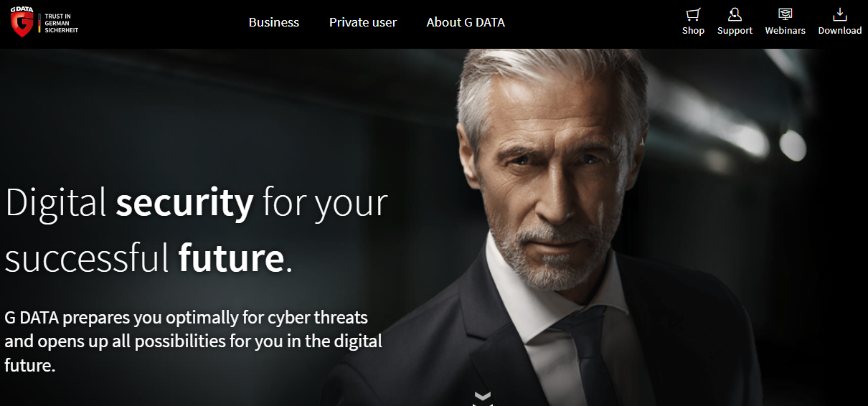Select the Download text label
The image size is (868, 406).
point(839,31)
